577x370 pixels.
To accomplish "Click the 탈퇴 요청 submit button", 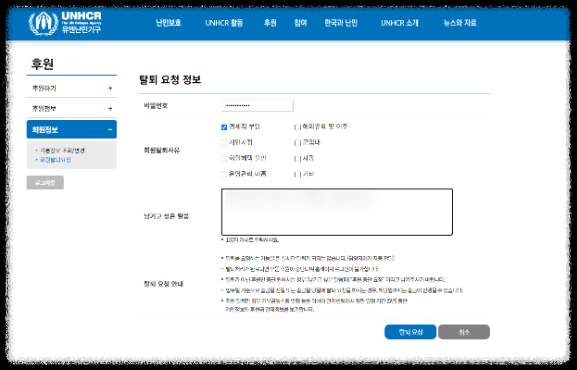I will coord(410,332).
